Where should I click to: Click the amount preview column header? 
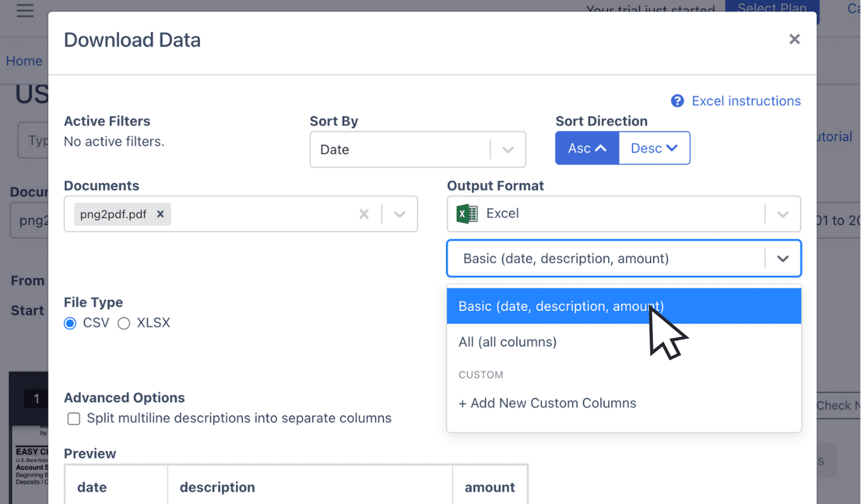pos(490,487)
